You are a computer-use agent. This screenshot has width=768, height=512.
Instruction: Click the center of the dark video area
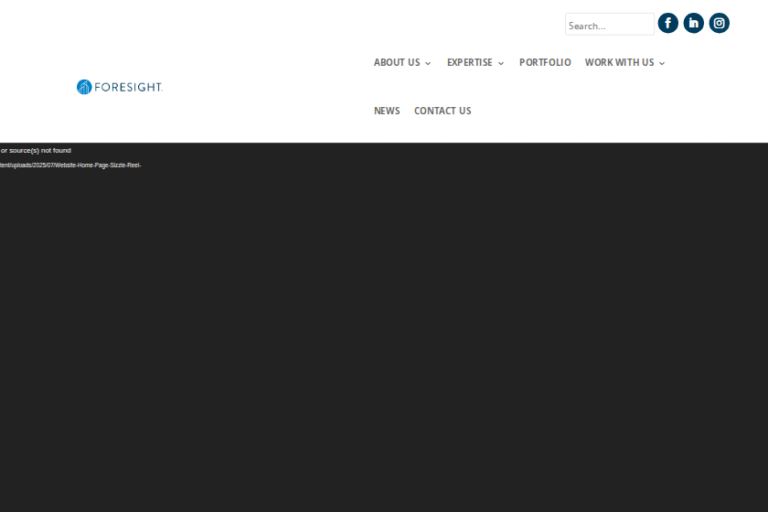tap(384, 327)
